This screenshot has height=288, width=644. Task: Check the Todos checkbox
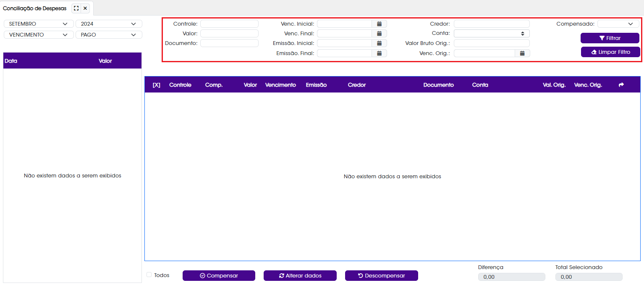(149, 275)
